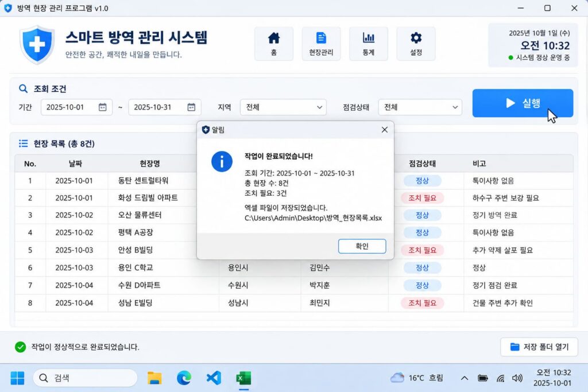The height and width of the screenshot is (392, 588).
Task: Click the battery icon in system tray
Action: tap(482, 378)
